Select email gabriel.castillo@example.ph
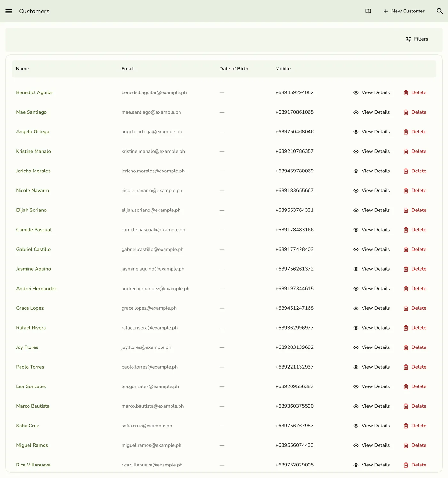The height and width of the screenshot is (478, 448). pos(152,249)
